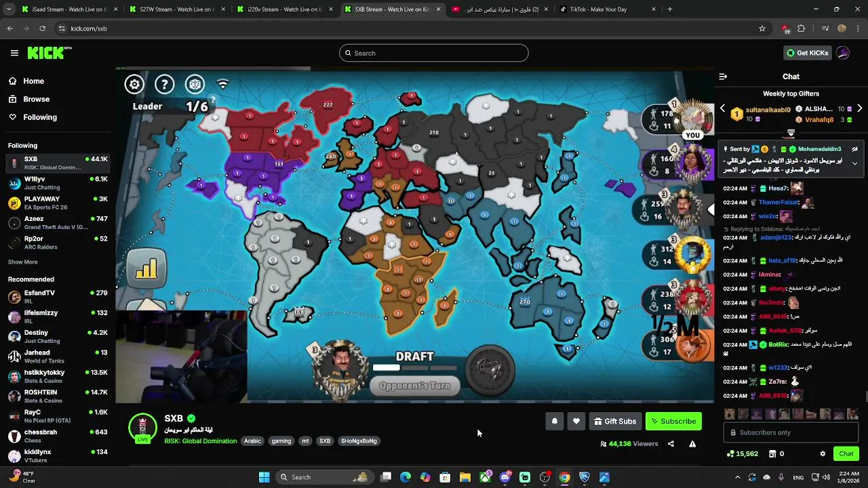Click the Kick logo

pos(50,53)
